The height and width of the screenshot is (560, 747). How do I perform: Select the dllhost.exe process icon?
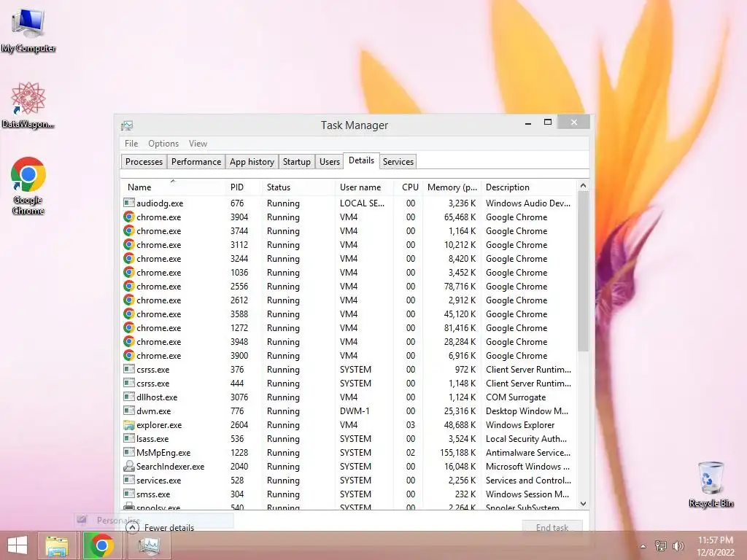(x=128, y=397)
